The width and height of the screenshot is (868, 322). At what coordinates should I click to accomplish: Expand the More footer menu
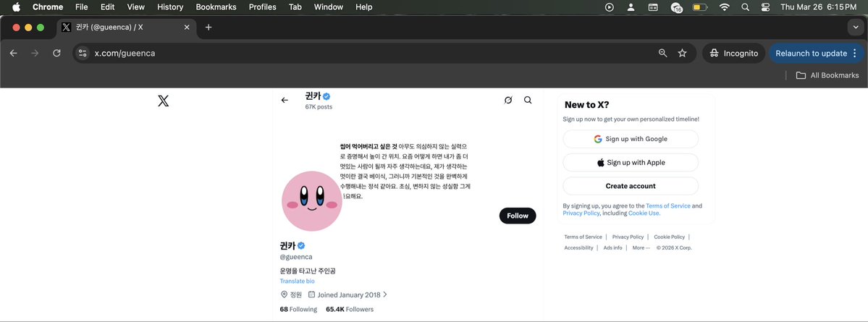pos(641,248)
